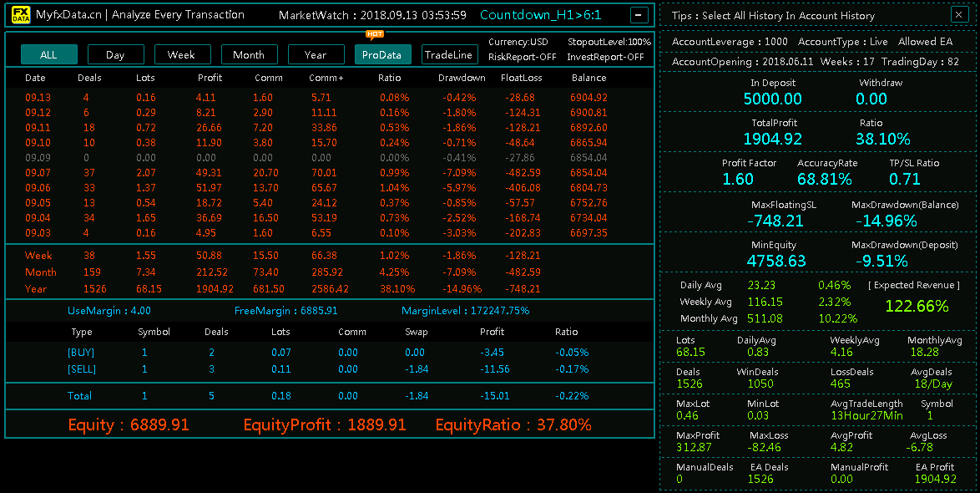The image size is (980, 493).
Task: Click TotalProfit value 1904.92
Action: [772, 139]
